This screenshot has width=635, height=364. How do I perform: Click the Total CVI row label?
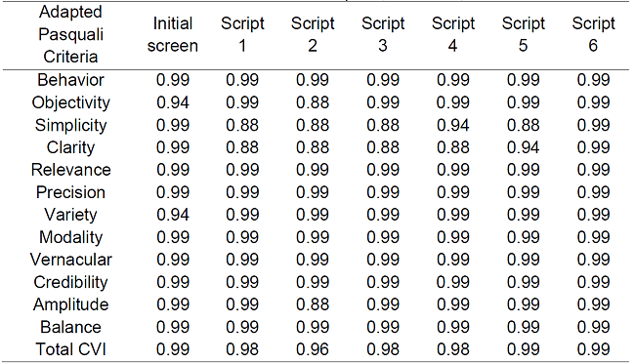tap(70, 349)
